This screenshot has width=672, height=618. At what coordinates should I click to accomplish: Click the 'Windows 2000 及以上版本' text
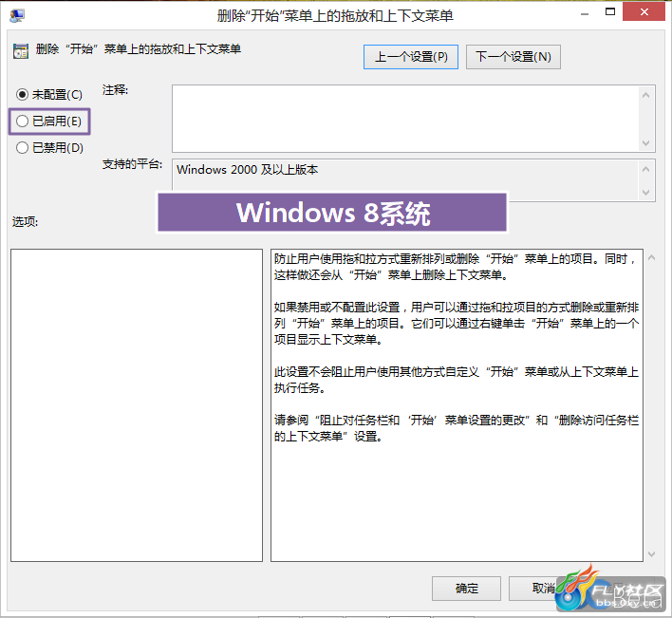(248, 170)
